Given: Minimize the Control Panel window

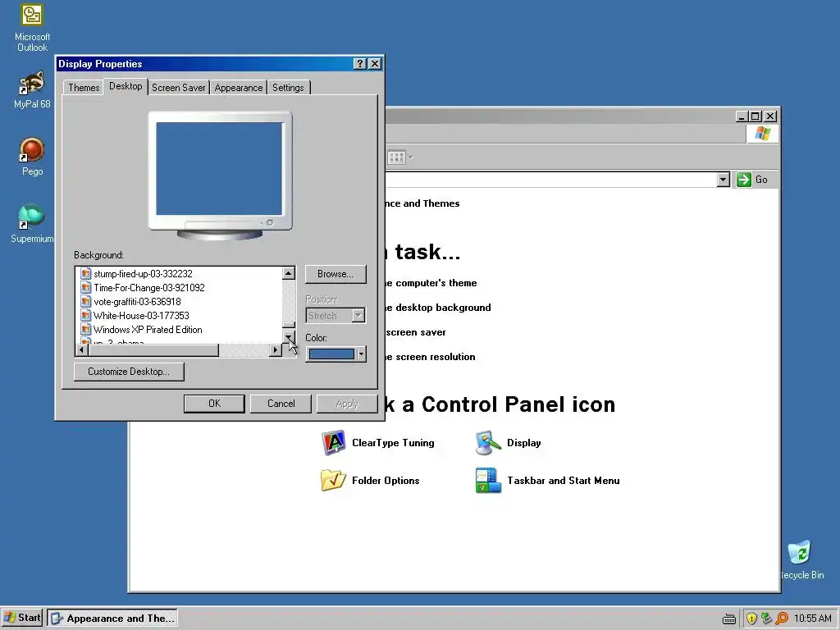Looking at the screenshot, I should tap(742, 116).
